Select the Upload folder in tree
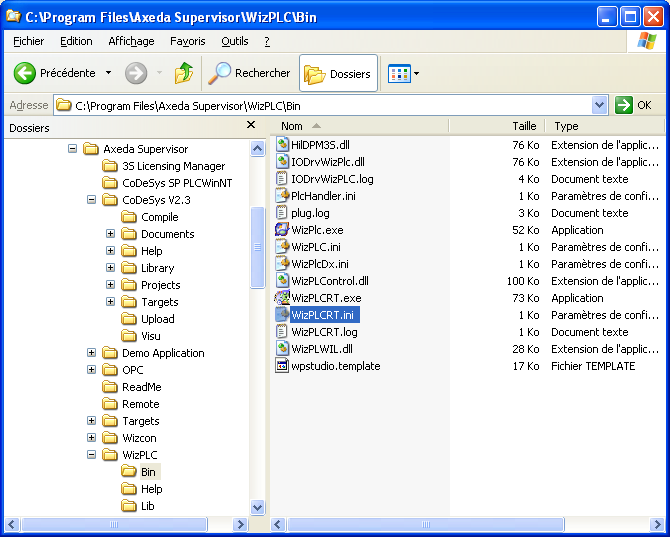670x537 pixels. point(148,319)
